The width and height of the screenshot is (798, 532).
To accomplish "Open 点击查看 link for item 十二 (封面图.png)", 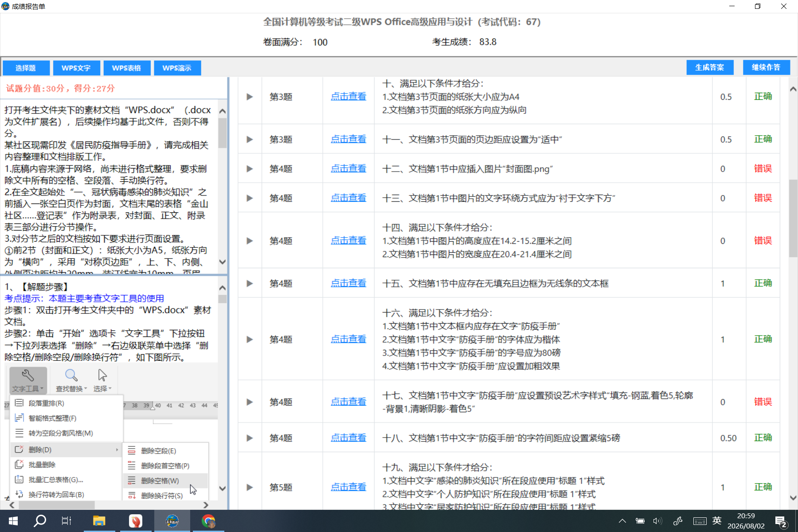I will [x=348, y=169].
